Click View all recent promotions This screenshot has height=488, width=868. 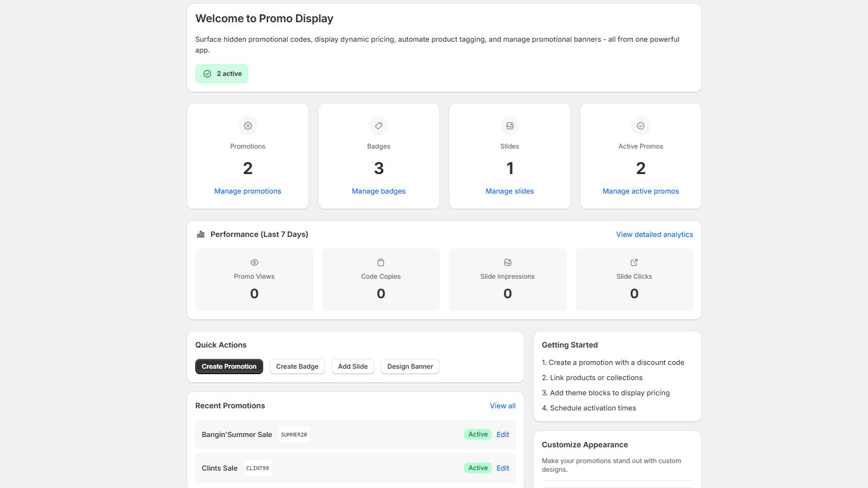pyautogui.click(x=502, y=406)
